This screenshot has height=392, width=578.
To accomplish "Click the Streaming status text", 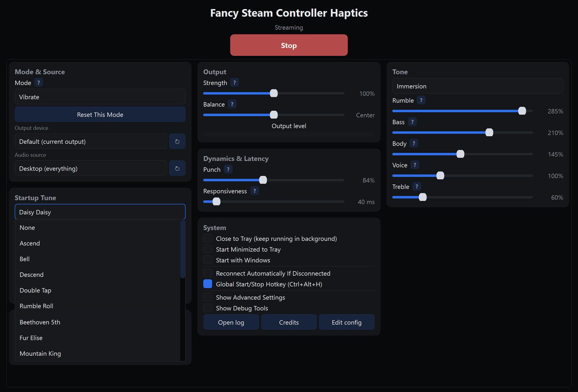I will pyautogui.click(x=289, y=28).
